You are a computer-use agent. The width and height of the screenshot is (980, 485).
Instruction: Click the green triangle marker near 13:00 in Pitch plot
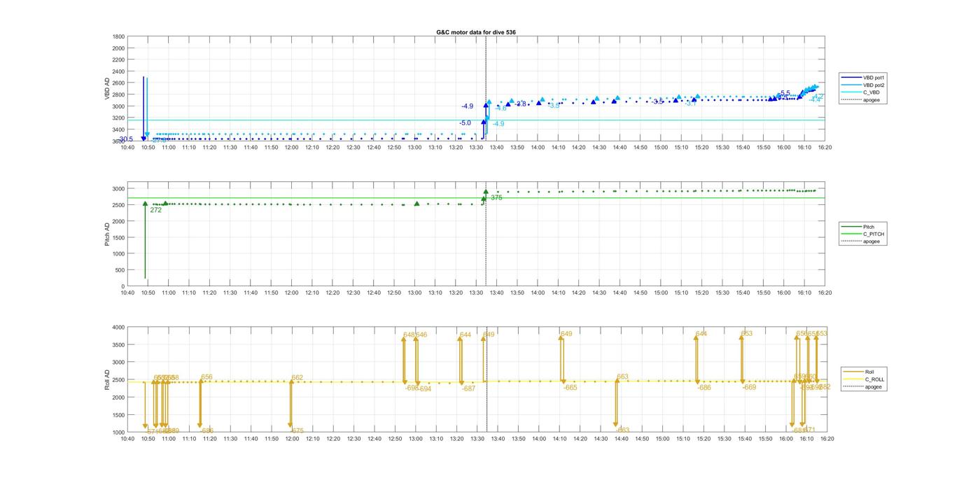(416, 204)
